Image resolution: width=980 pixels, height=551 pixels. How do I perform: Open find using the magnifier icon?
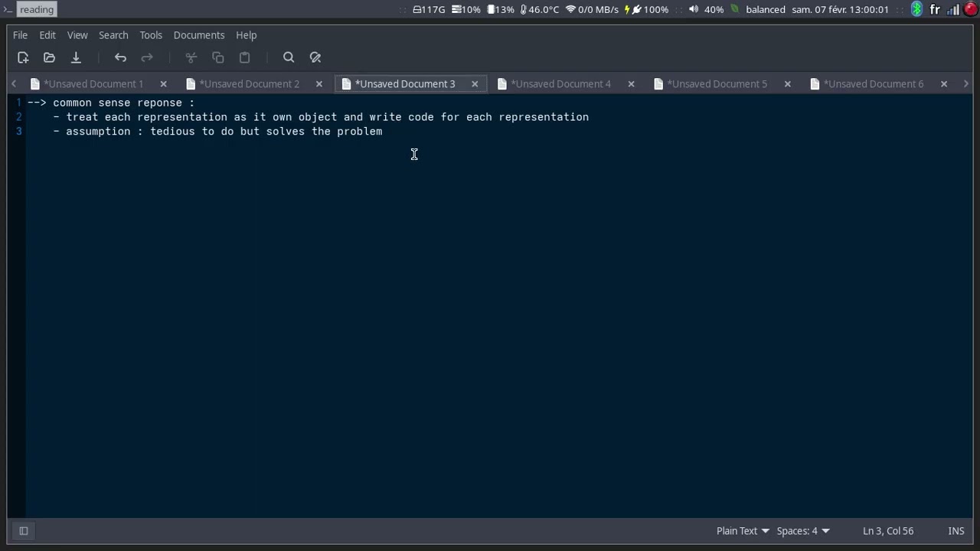pyautogui.click(x=289, y=57)
